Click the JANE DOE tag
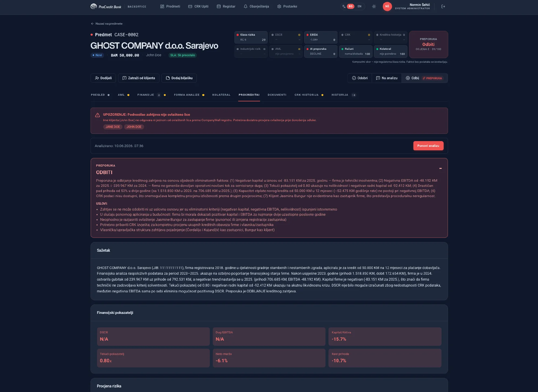This screenshot has height=392, width=538. point(113,127)
